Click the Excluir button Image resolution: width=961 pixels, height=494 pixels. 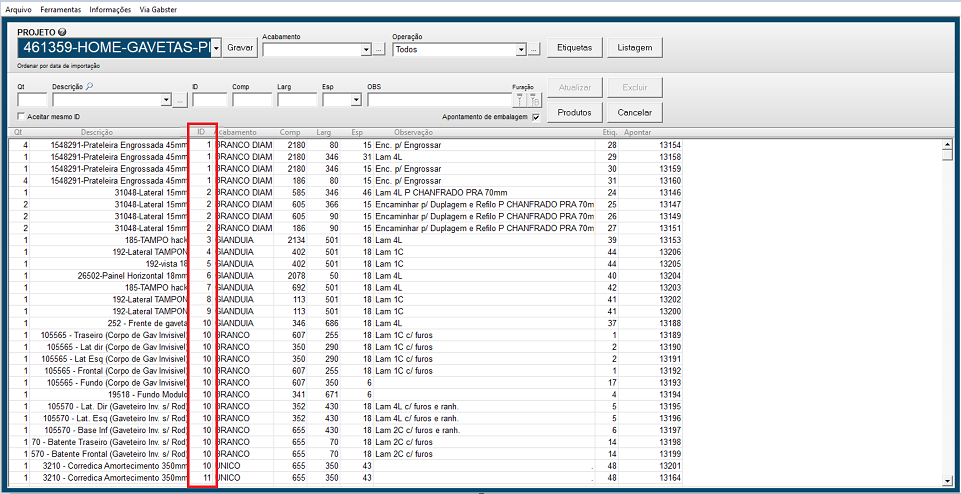[x=635, y=88]
